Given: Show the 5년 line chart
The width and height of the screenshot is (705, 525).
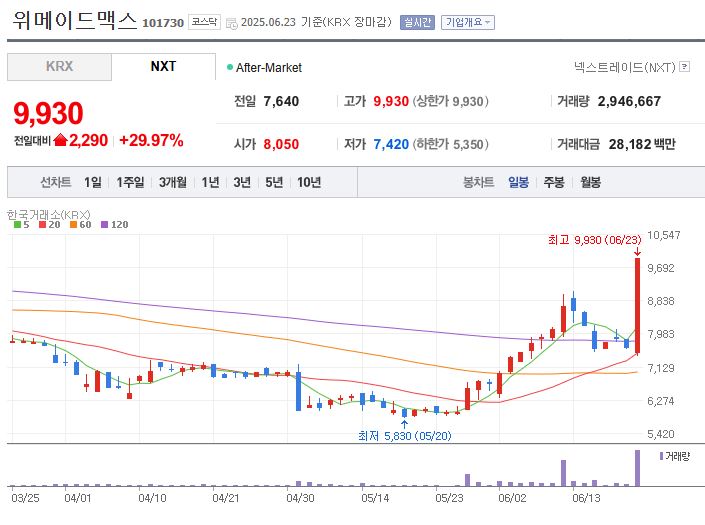Looking at the screenshot, I should [274, 182].
